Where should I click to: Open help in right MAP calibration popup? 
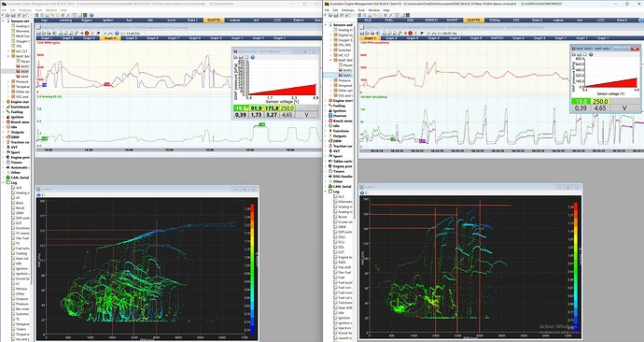point(591,54)
